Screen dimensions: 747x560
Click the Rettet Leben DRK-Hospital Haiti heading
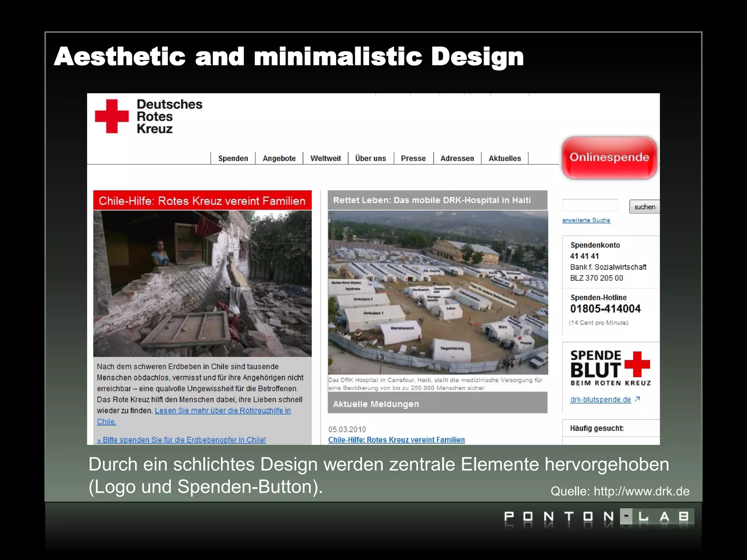pos(437,200)
